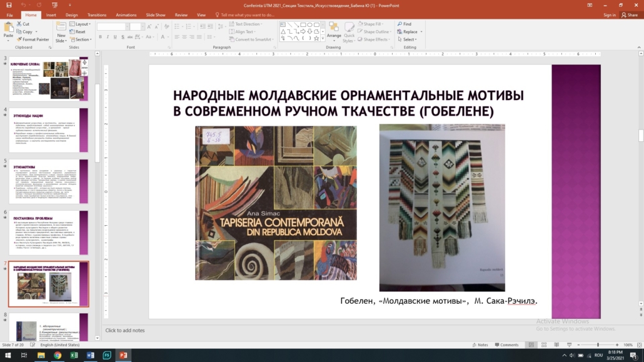Viewport: 644px width, 362px height.
Task: Click the Quick Styles icon
Action: (x=349, y=28)
